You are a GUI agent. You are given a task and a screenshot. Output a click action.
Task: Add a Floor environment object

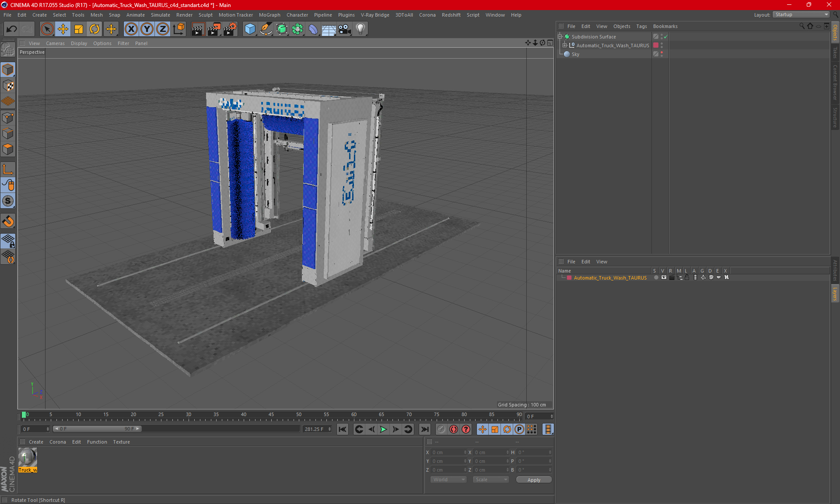pos(329,29)
